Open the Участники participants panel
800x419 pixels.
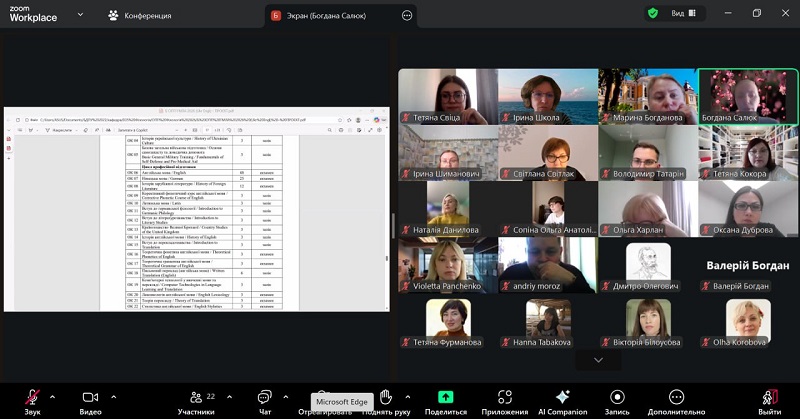point(196,401)
